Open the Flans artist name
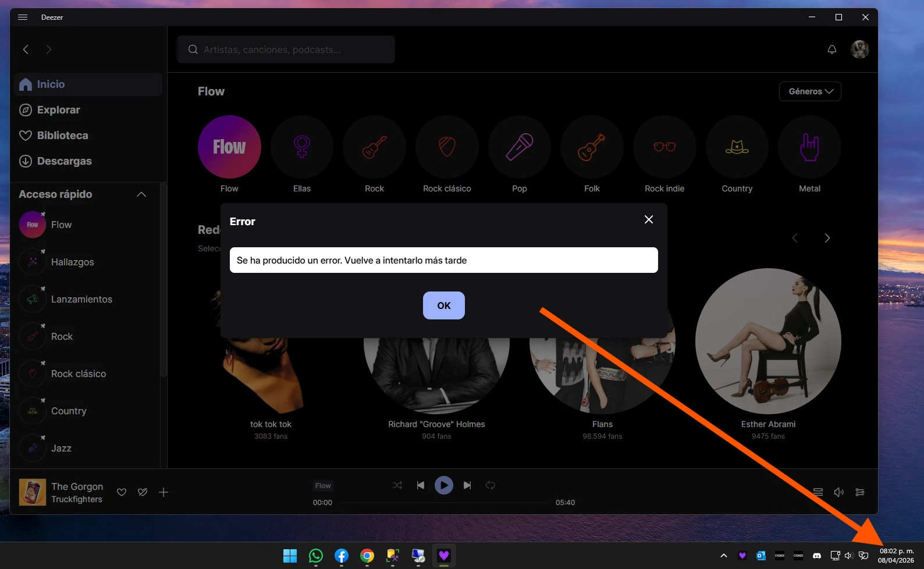This screenshot has height=569, width=924. click(602, 424)
